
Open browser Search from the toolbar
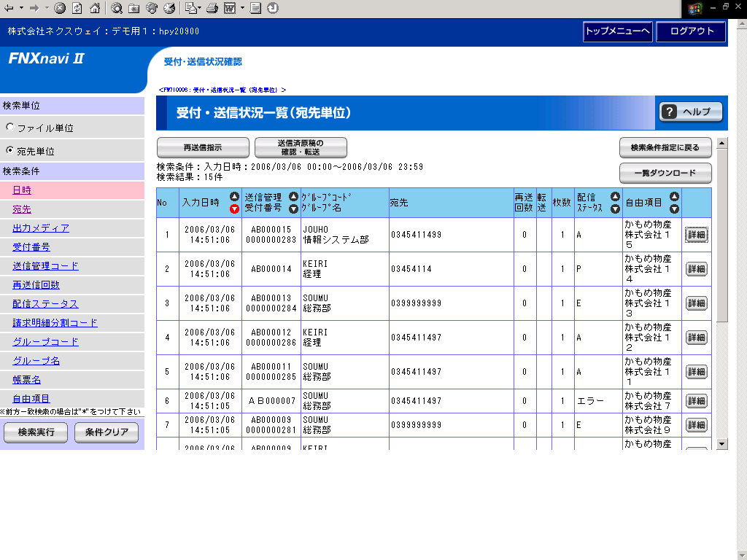click(x=117, y=9)
